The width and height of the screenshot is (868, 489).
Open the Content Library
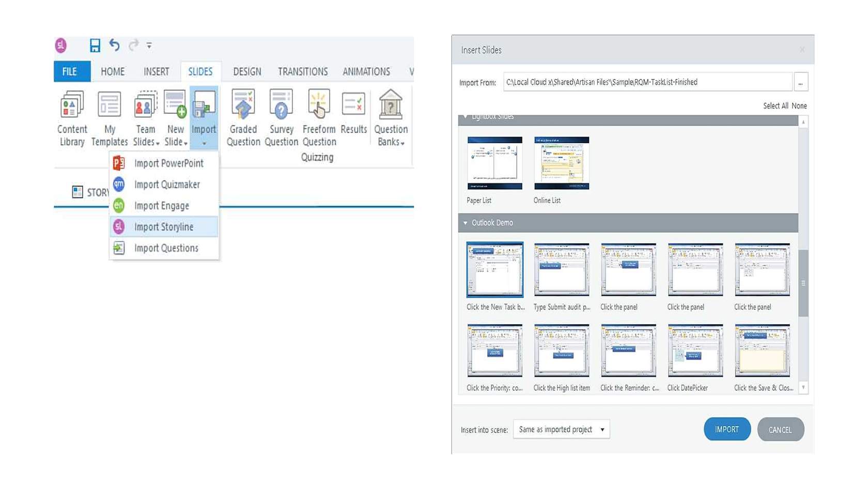coord(72,118)
